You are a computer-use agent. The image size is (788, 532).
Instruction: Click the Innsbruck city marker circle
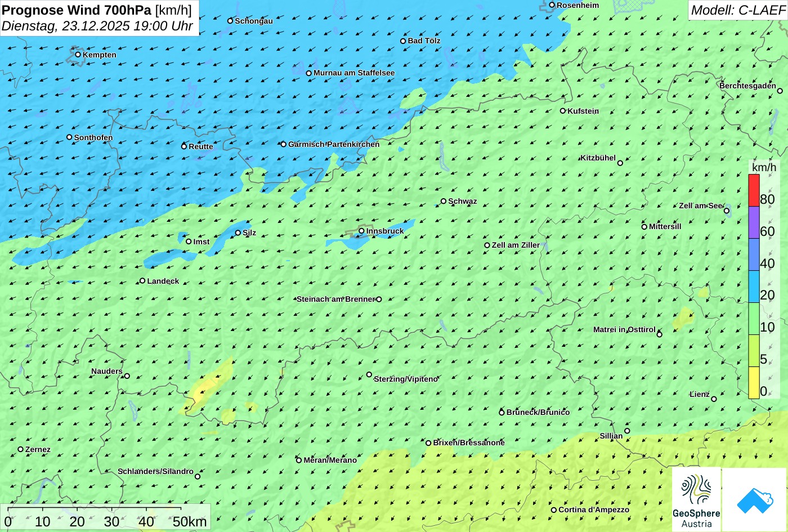point(361,231)
